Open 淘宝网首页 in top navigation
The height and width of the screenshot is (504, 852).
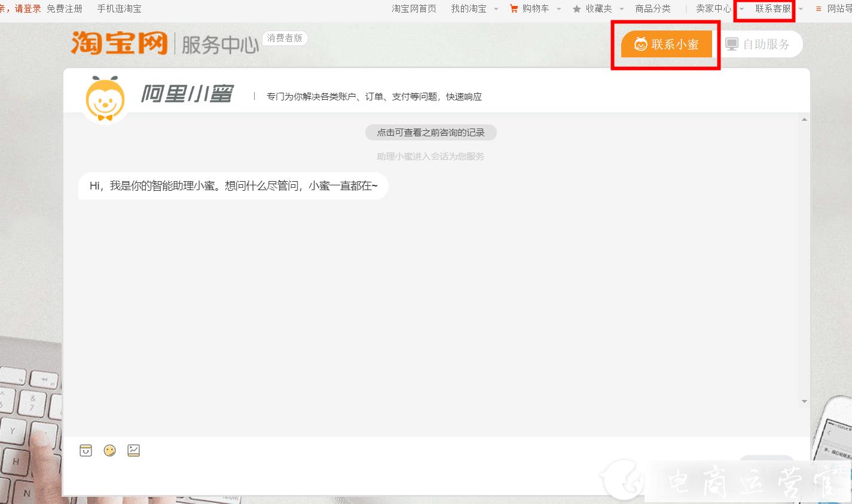pos(414,9)
